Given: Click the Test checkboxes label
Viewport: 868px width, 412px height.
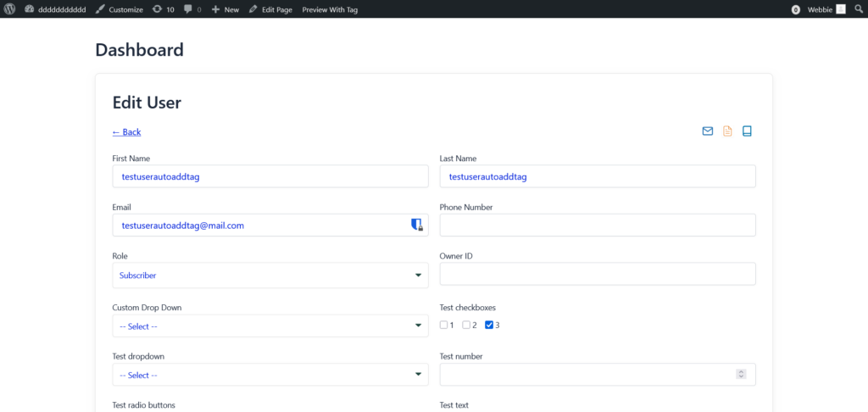Looking at the screenshot, I should (468, 308).
